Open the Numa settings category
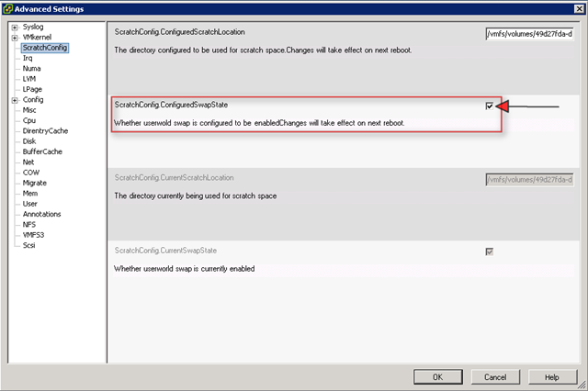This screenshot has width=588, height=391. click(x=32, y=68)
